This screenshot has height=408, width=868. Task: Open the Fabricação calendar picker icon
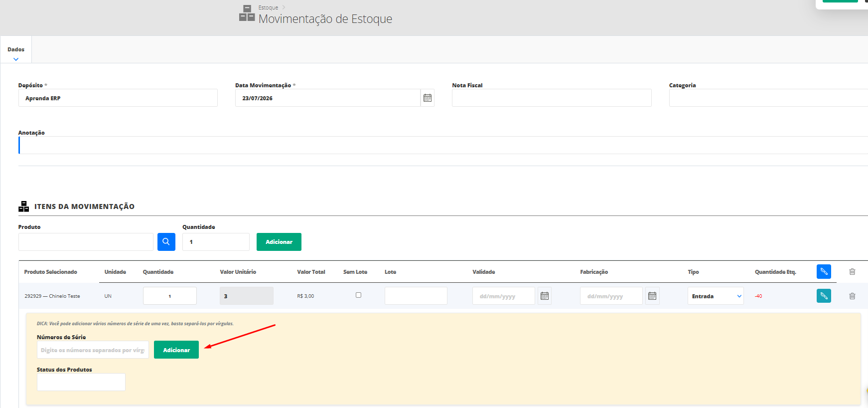click(652, 296)
